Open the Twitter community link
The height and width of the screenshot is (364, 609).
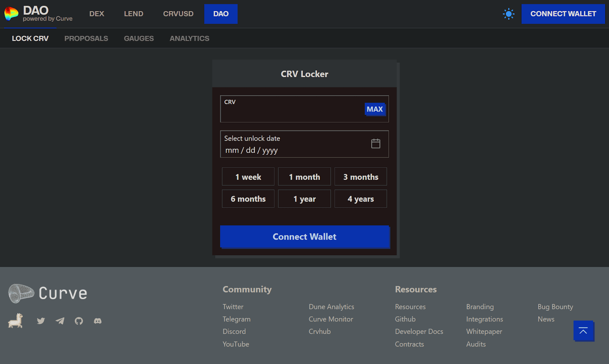233,307
